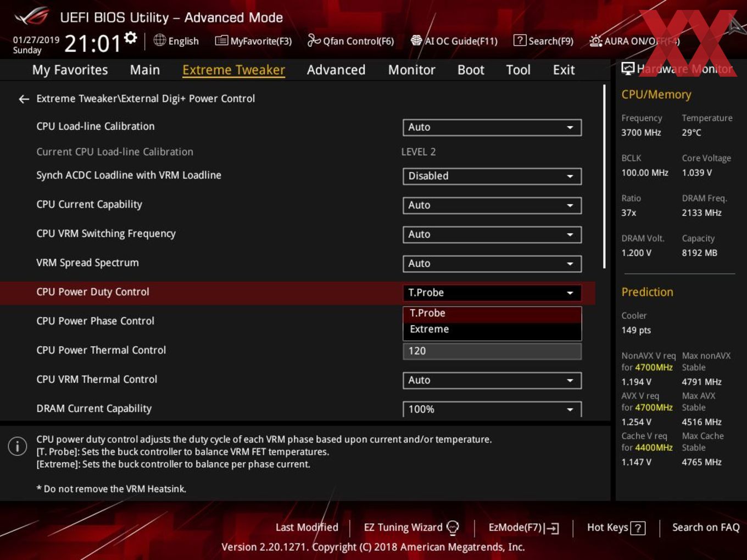Switch to Boot tab
The height and width of the screenshot is (560, 747).
471,70
